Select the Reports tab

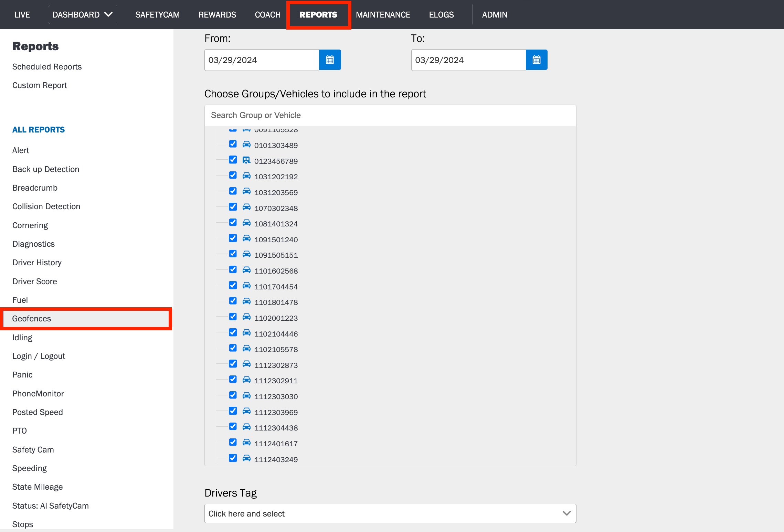318,15
